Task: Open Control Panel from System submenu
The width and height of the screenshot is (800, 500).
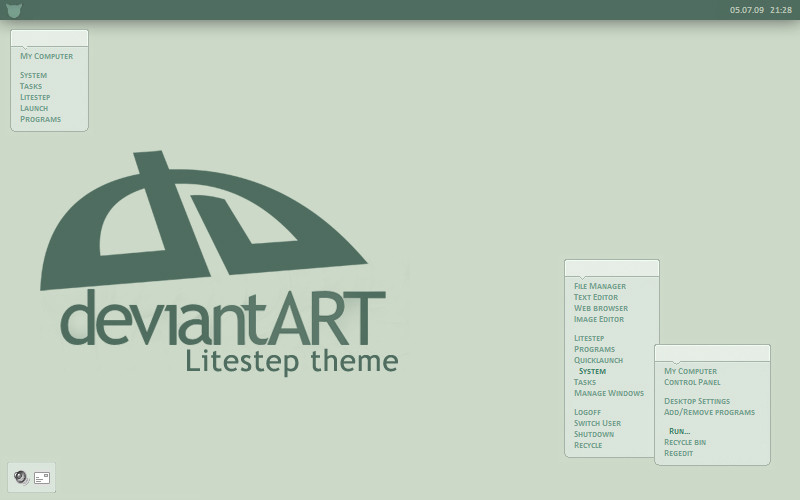Action: 692,382
